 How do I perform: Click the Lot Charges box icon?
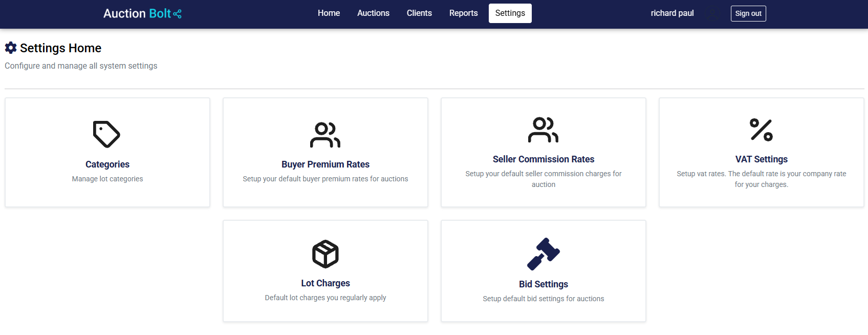(325, 254)
